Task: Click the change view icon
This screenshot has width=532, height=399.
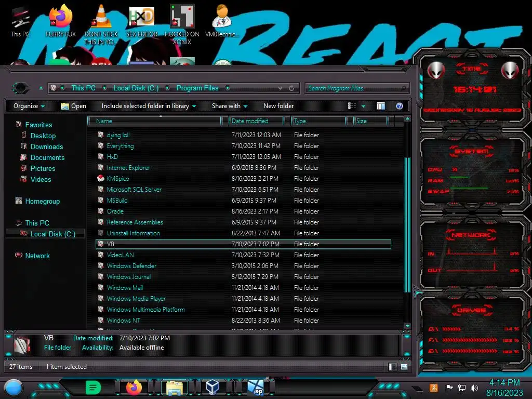Action: [352, 106]
